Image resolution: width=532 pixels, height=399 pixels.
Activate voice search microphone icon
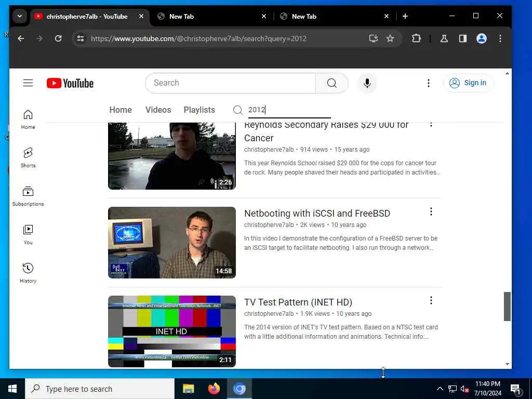pyautogui.click(x=367, y=83)
